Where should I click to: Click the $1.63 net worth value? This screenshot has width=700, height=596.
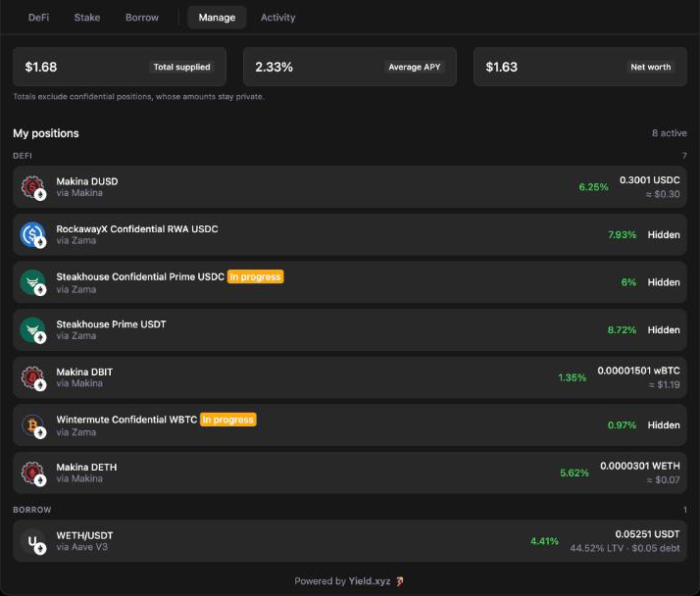coord(501,67)
